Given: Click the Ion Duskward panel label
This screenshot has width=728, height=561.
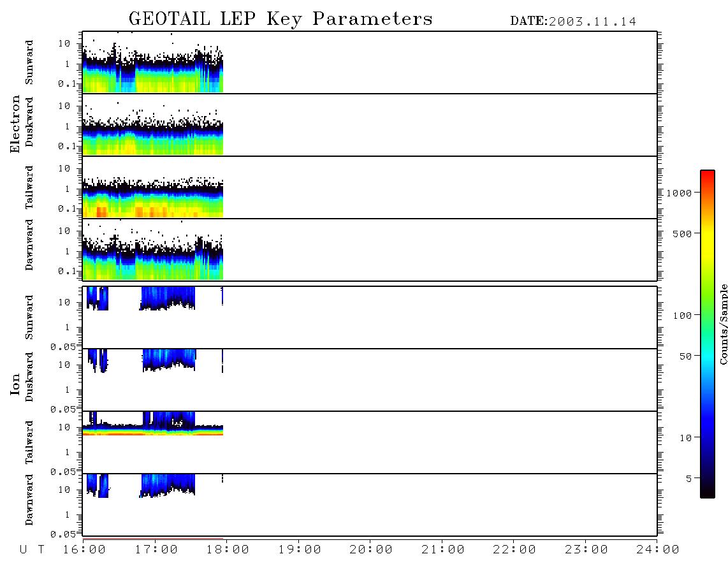Looking at the screenshot, I should pyautogui.click(x=29, y=377).
